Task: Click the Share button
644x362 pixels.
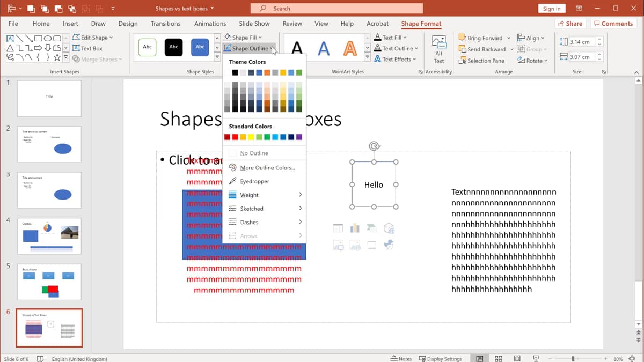Action: (570, 24)
